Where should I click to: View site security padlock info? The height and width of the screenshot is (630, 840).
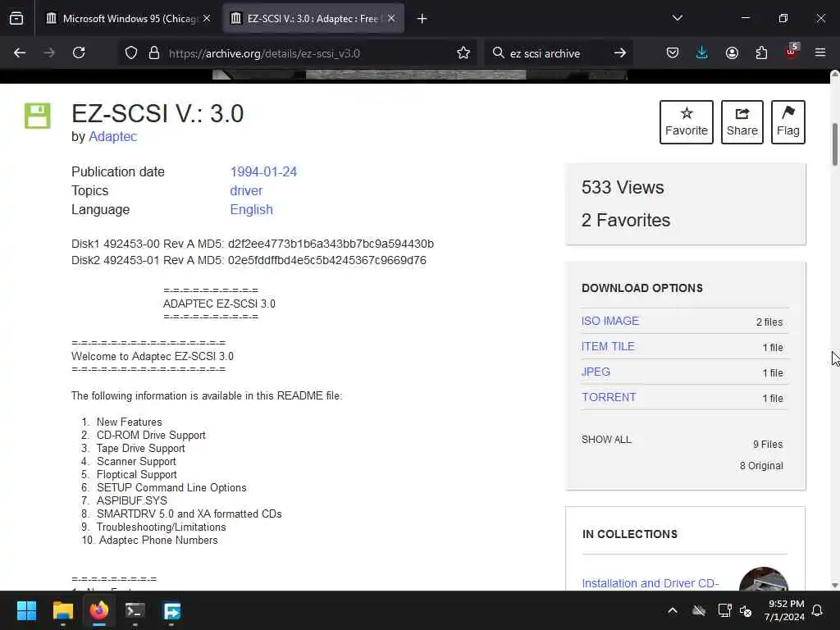[154, 53]
